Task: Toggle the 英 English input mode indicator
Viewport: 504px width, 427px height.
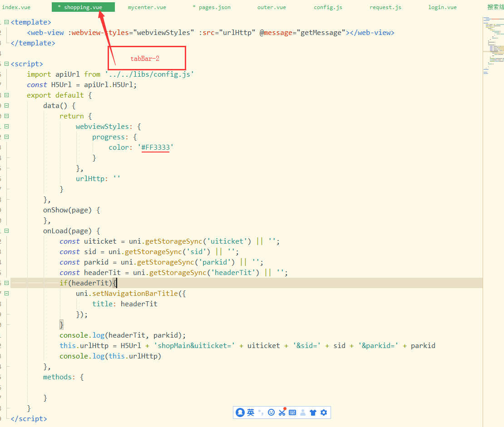Action: (x=251, y=412)
